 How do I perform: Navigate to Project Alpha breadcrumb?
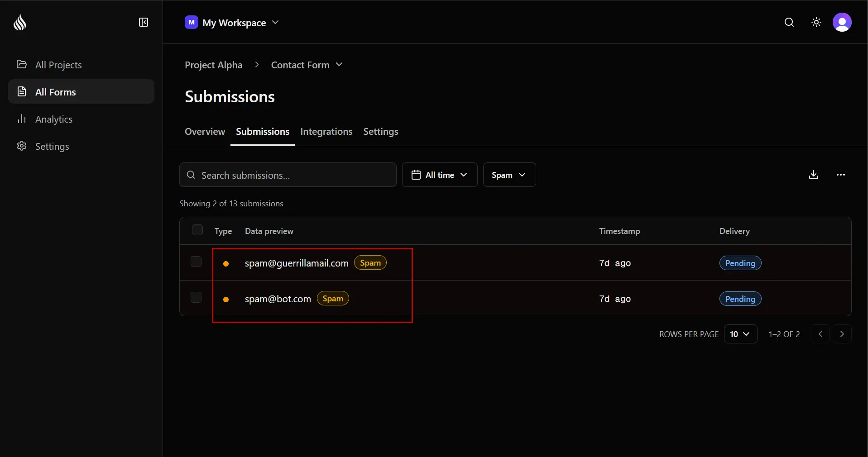[x=213, y=65]
